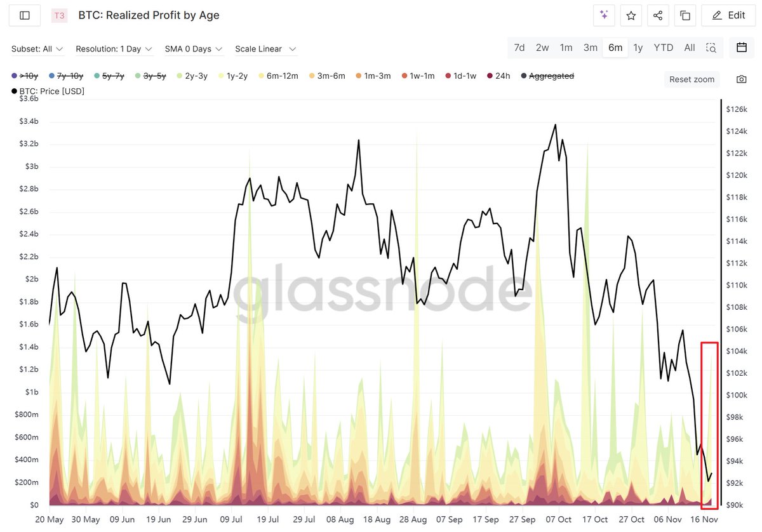Click the share icon
This screenshot has width=762, height=532.
pyautogui.click(x=658, y=15)
